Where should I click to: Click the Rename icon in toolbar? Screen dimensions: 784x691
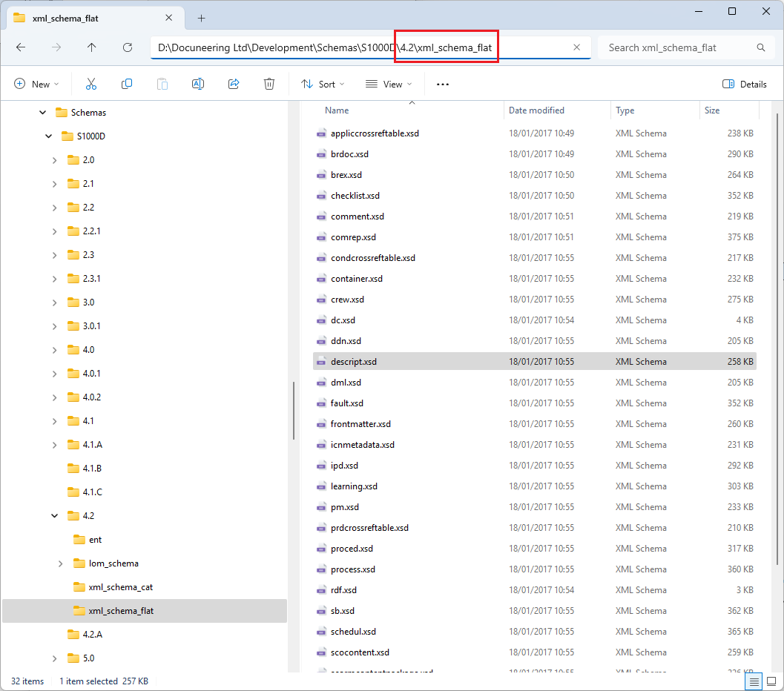(x=198, y=85)
